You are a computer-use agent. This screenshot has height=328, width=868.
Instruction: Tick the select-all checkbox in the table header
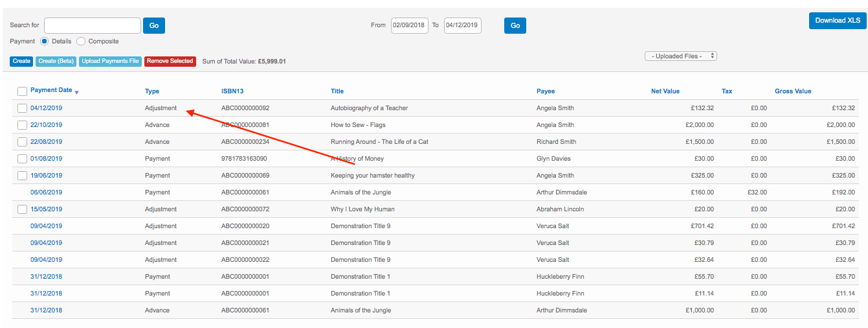tap(22, 91)
